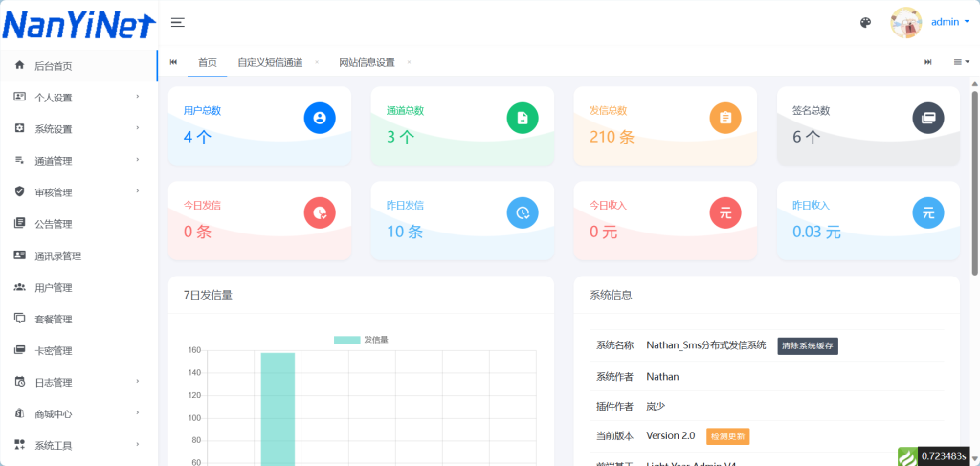Switch to the 网站信息设置 tab
This screenshot has height=466, width=980.
(367, 62)
